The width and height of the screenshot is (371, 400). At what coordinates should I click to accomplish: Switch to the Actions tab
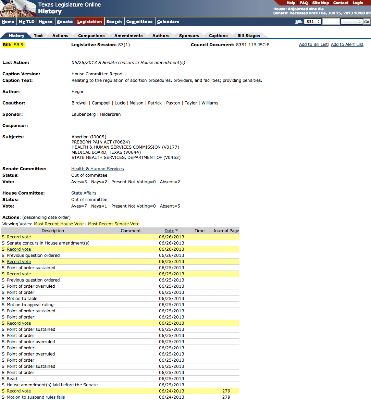click(60, 35)
